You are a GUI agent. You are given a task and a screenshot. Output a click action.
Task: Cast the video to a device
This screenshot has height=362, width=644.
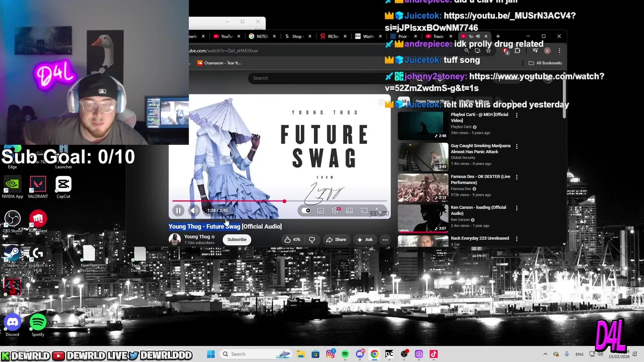point(364,211)
